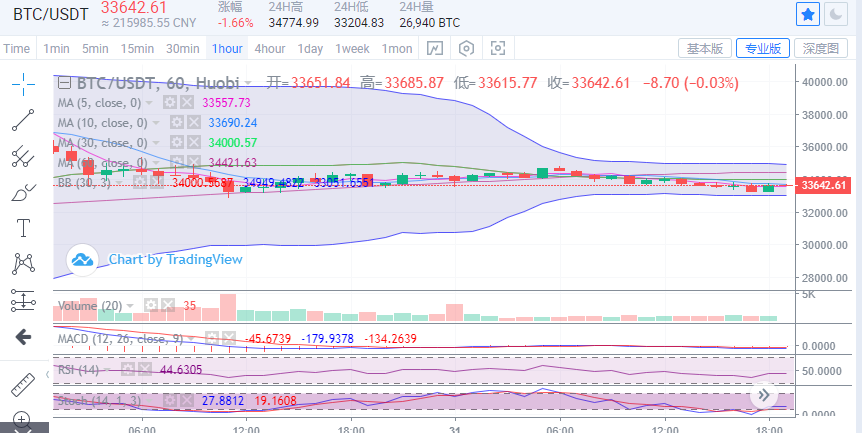Open MACD (12, 26, close, 9) dropdown arrow
The image size is (862, 433).
tap(192, 339)
